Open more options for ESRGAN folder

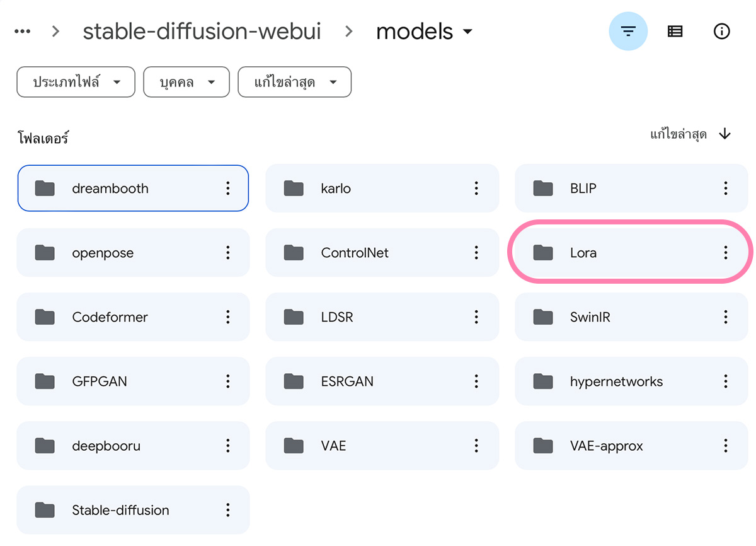click(x=476, y=381)
